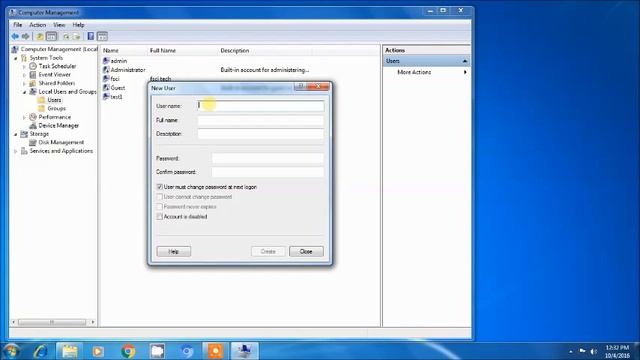Screen dimensions: 640x360
Task: Show hidden tray icons arrow
Action: [571, 351]
